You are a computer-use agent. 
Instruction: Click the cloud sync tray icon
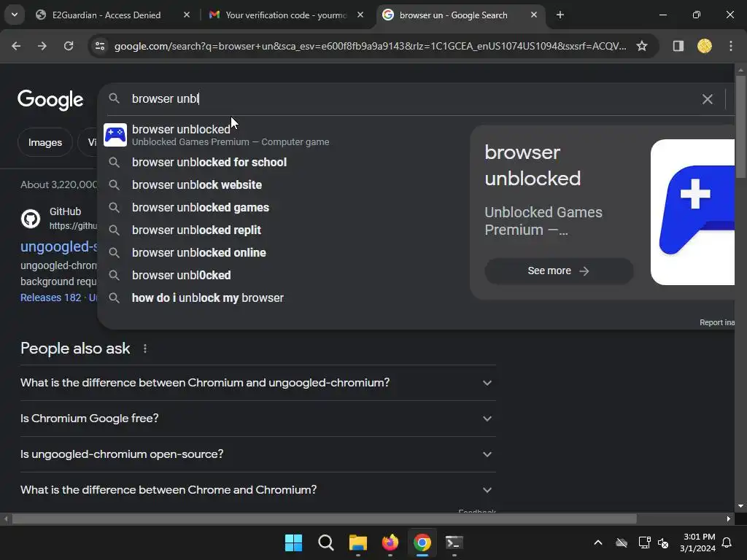[x=622, y=542]
